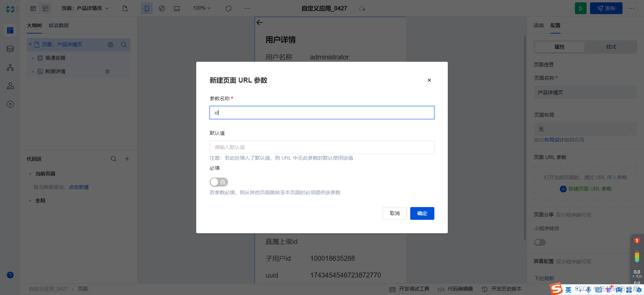Image resolution: width=644 pixels, height=295 pixels.
Task: Switch to the layout panel view icon
Action: 45,8
